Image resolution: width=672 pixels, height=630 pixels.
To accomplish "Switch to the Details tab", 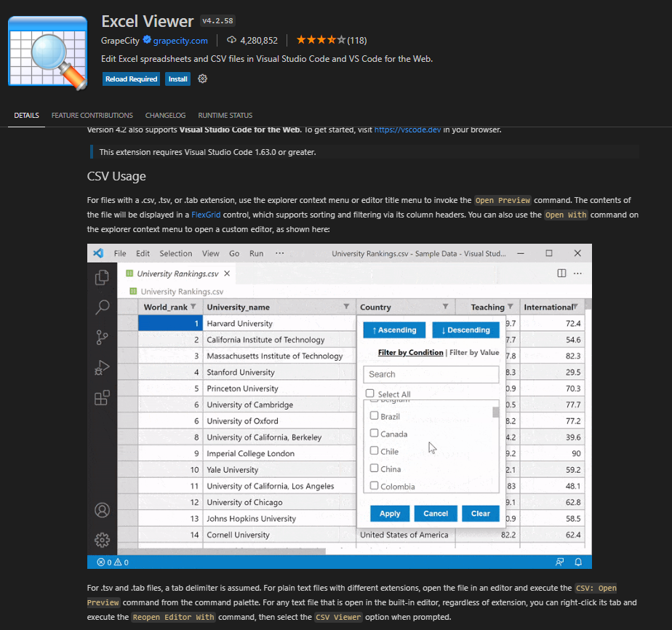I will click(27, 115).
